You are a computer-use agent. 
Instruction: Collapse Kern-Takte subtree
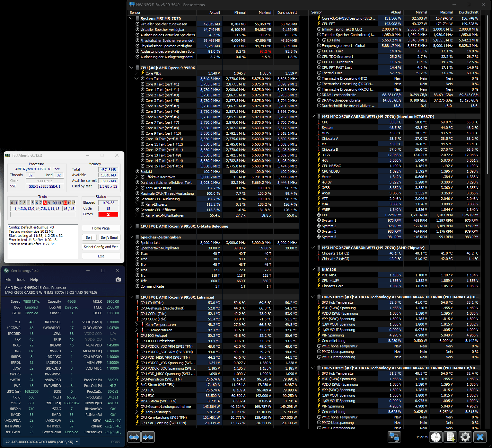pos(136,78)
